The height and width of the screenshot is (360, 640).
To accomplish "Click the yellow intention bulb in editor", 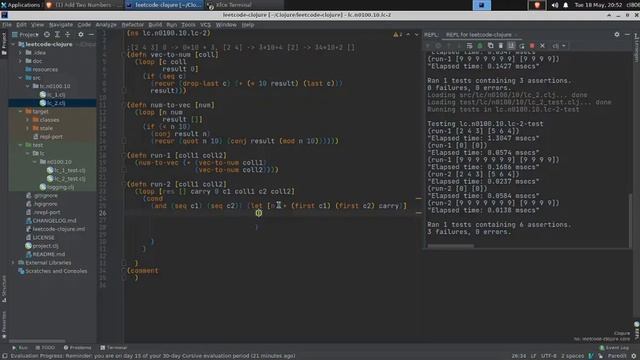I will [x=258, y=213].
